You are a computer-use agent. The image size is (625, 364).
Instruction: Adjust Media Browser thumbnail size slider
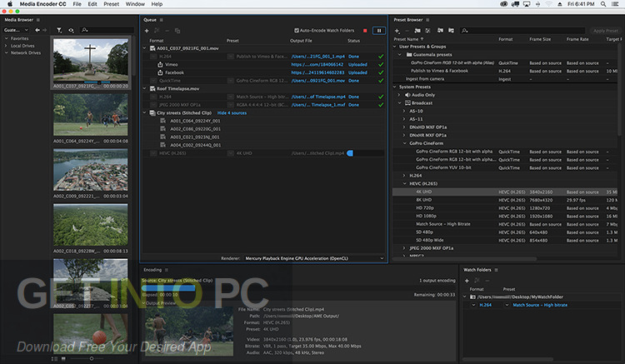[92, 359]
